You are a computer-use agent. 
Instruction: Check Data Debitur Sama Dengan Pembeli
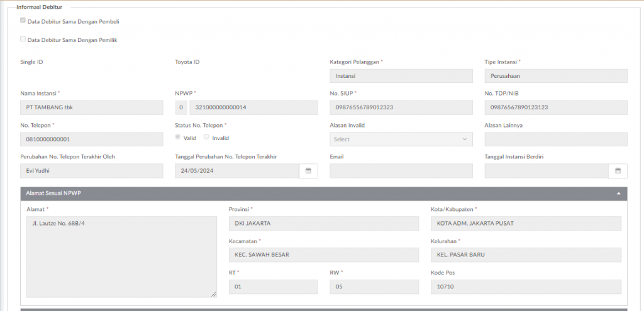[x=23, y=21]
